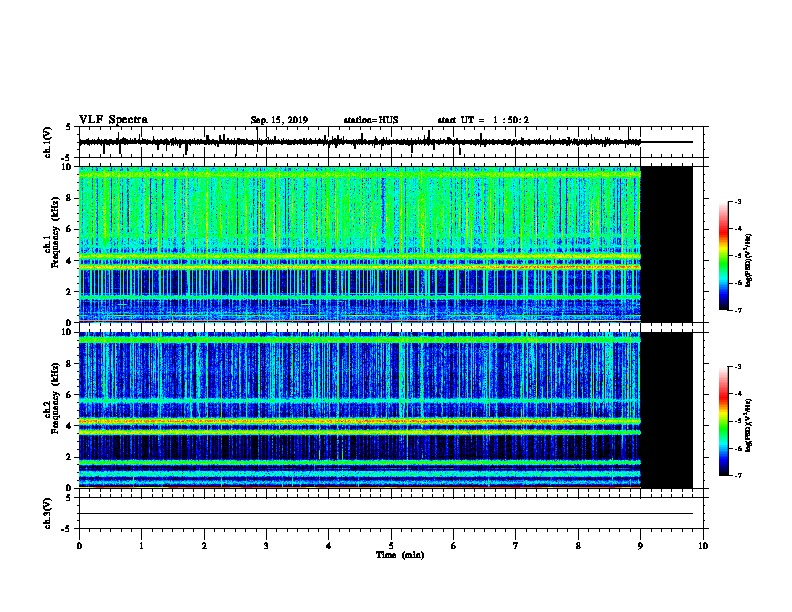Screen dimensions: 792x612
Task: Click the "2" kHz tick on ch.1 spectrogram
Action: [69, 292]
